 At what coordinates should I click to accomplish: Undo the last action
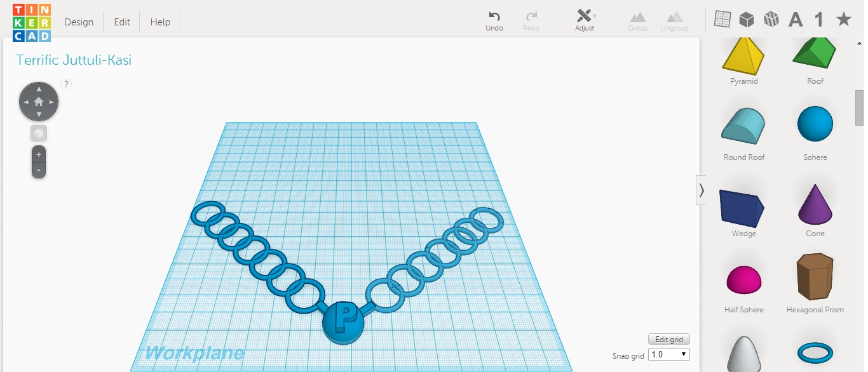pos(494,21)
